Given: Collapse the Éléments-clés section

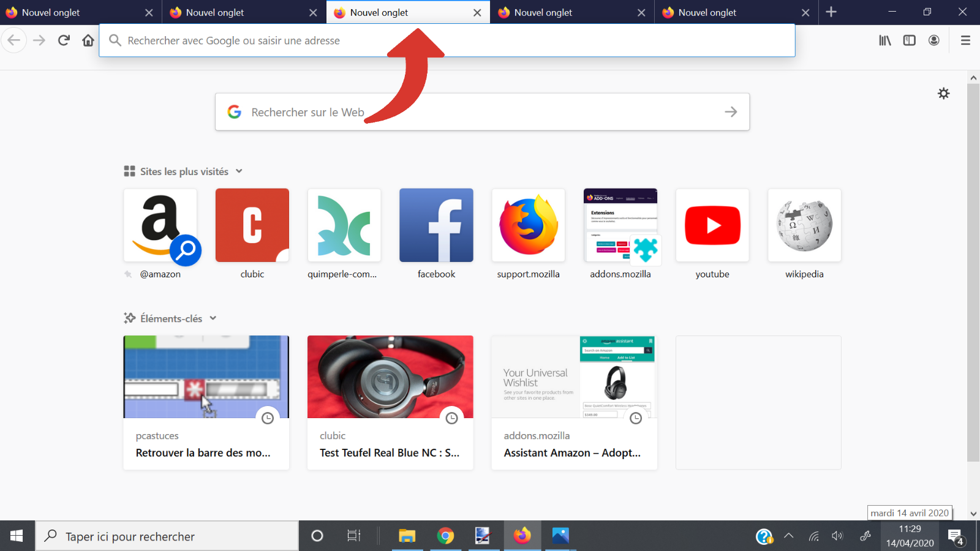Looking at the screenshot, I should tap(213, 318).
